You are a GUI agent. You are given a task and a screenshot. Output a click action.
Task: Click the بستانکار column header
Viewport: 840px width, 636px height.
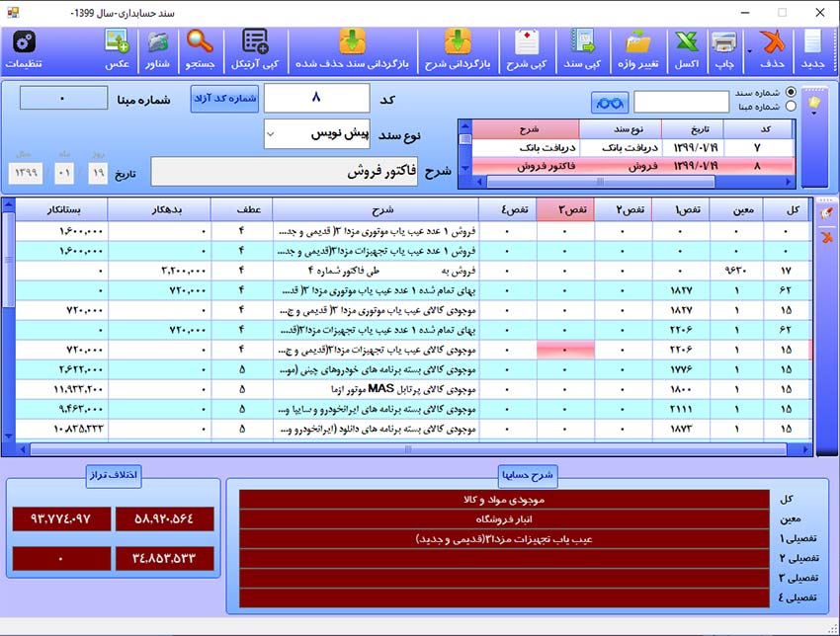click(61, 209)
